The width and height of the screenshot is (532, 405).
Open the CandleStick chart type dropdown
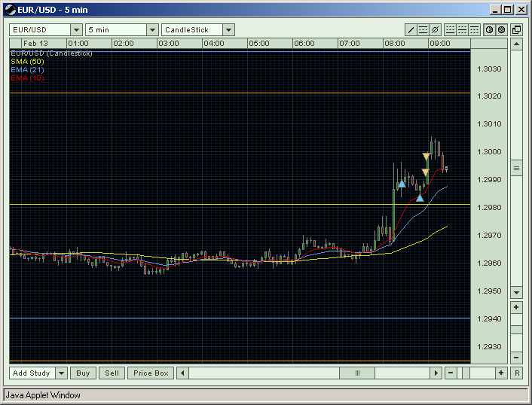228,30
